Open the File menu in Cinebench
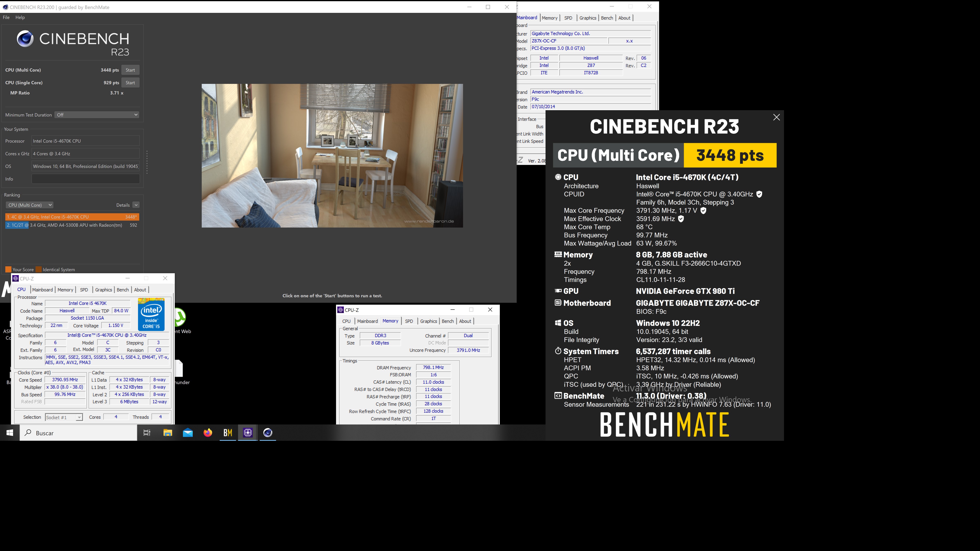 [6, 18]
